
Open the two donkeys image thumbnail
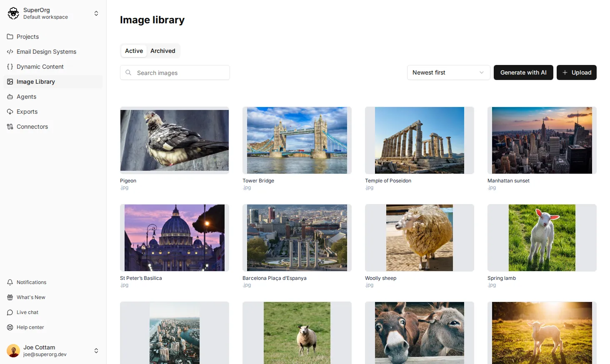(x=420, y=333)
